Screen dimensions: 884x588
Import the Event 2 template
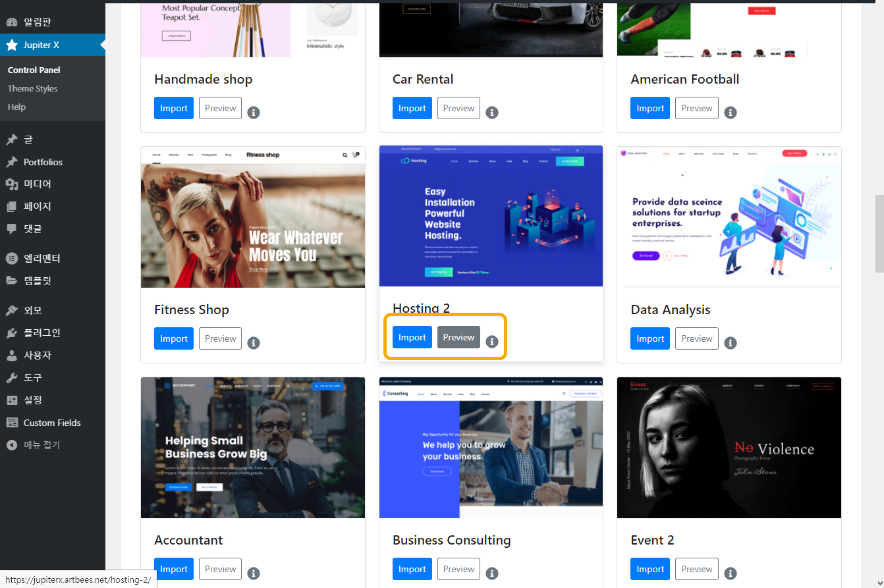[650, 569]
